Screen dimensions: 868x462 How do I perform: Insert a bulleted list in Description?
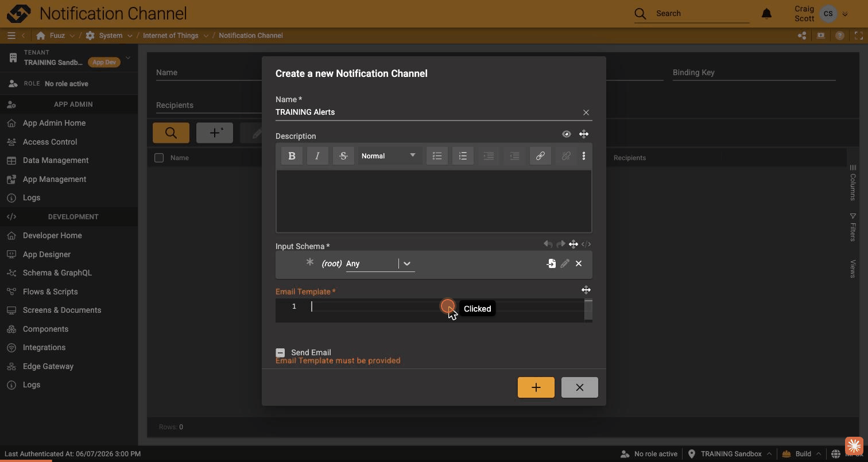[x=437, y=156]
